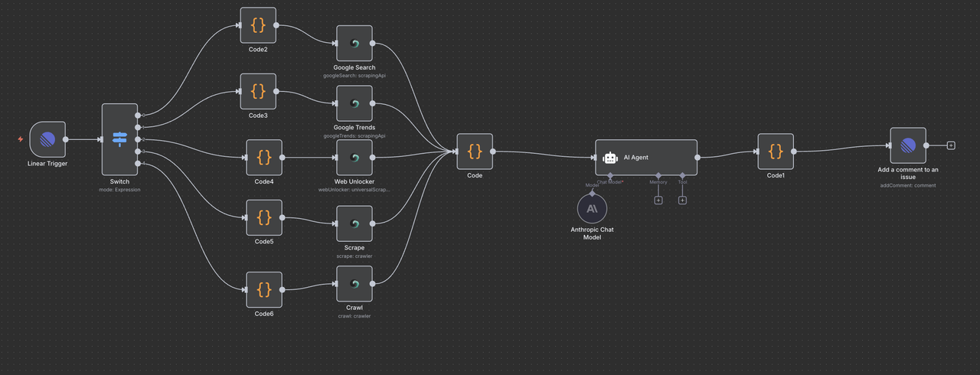980x375 pixels.
Task: Select the Code6 node
Action: (x=264, y=289)
